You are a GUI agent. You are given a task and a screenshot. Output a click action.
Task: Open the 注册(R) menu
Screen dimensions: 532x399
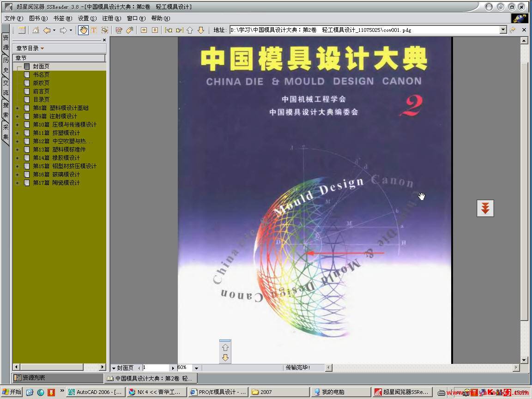pos(112,18)
